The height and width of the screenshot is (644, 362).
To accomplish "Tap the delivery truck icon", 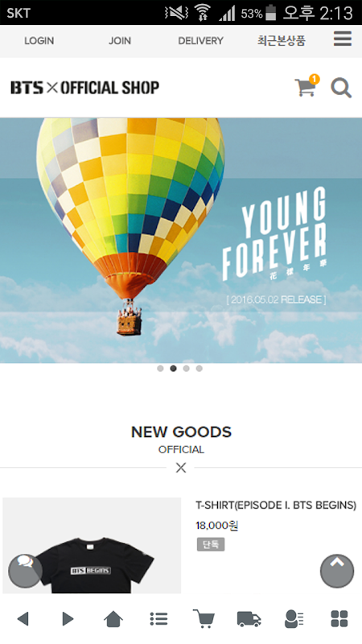I will (x=249, y=619).
